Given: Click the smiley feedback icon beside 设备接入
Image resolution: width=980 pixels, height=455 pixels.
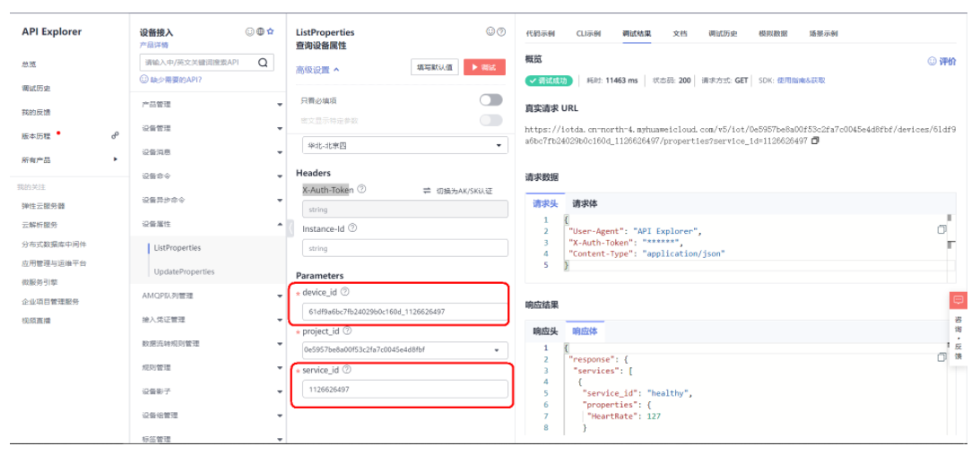Looking at the screenshot, I should point(249,32).
